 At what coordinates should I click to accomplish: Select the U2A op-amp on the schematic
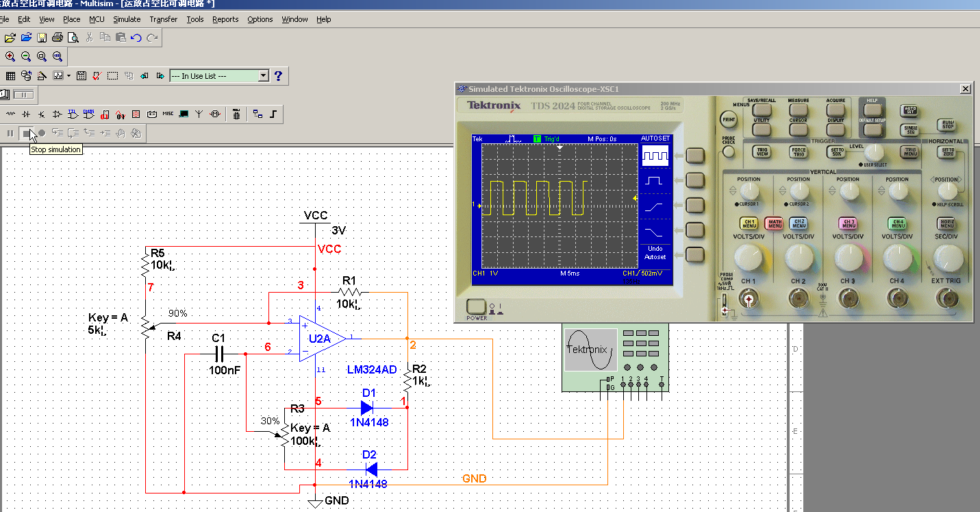[x=323, y=339]
